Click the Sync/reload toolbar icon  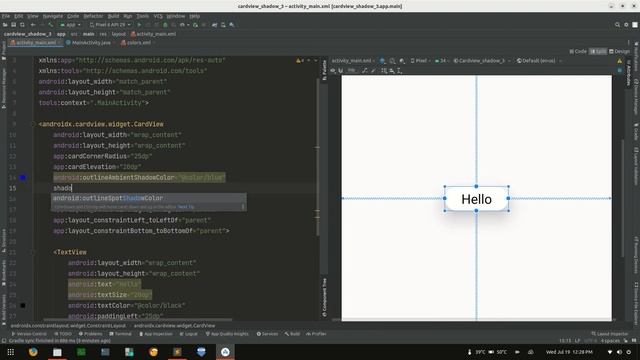pyautogui.click(x=22, y=25)
